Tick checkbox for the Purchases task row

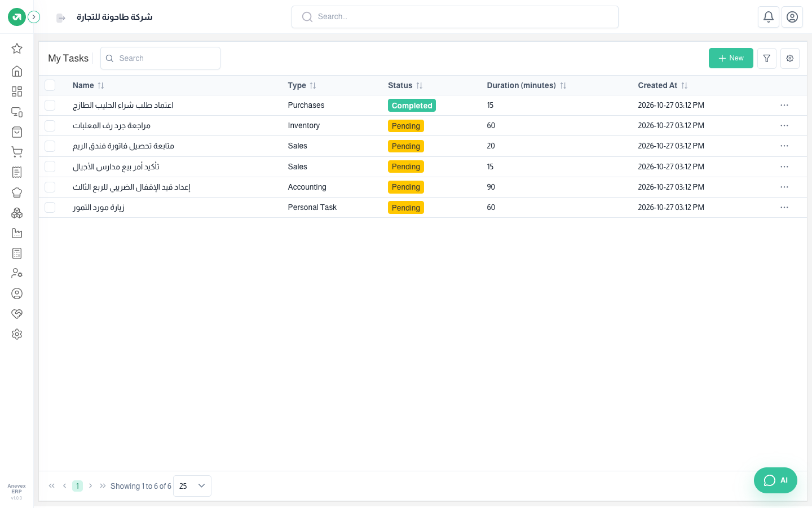pyautogui.click(x=50, y=106)
